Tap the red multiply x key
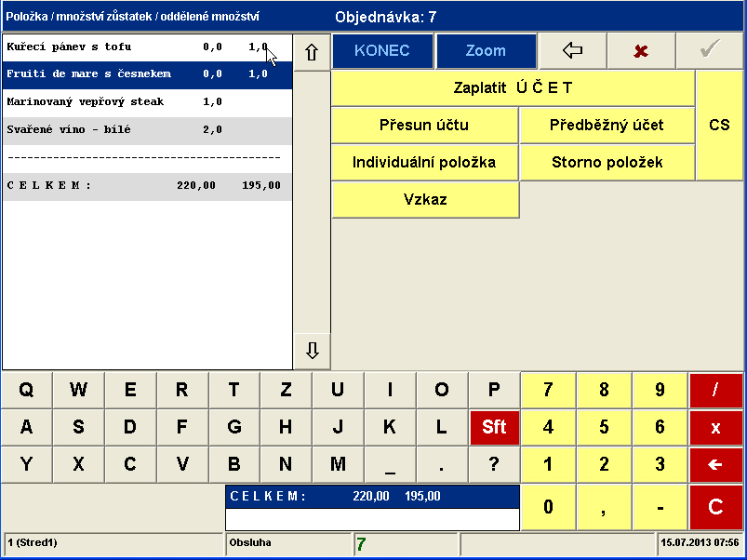The width and height of the screenshot is (747, 560). point(715,427)
